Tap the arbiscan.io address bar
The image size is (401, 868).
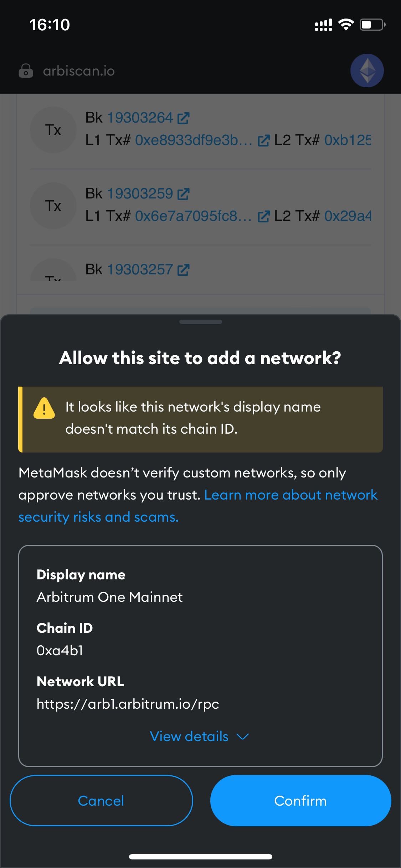(x=79, y=71)
